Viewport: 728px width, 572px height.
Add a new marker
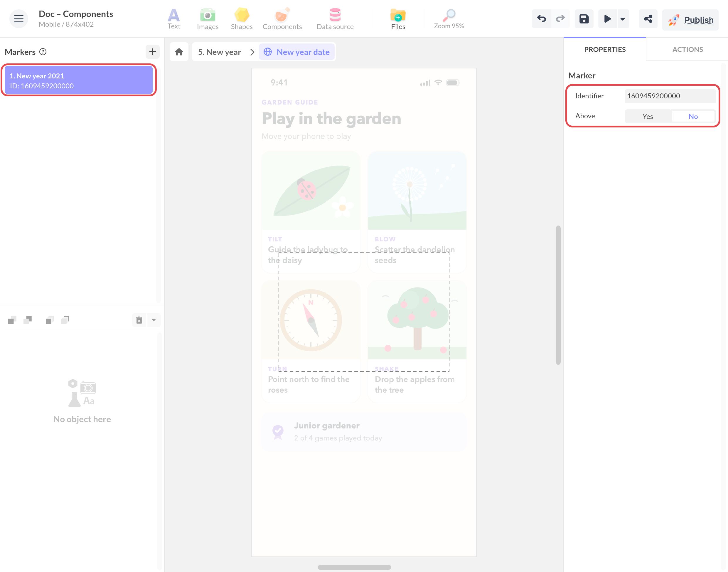(x=152, y=52)
